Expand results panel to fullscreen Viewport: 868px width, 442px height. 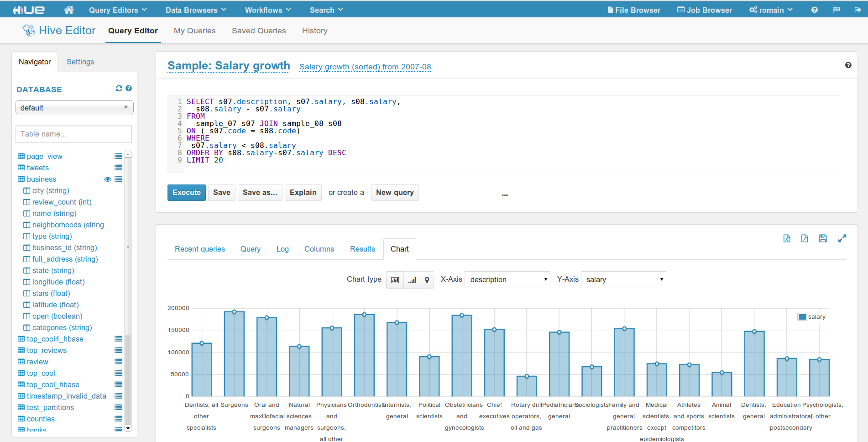coord(842,238)
